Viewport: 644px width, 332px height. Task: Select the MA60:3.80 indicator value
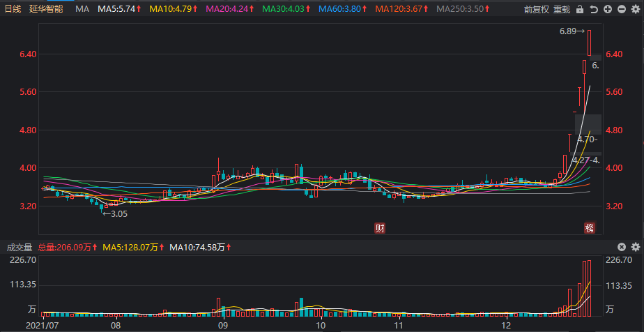341,9
